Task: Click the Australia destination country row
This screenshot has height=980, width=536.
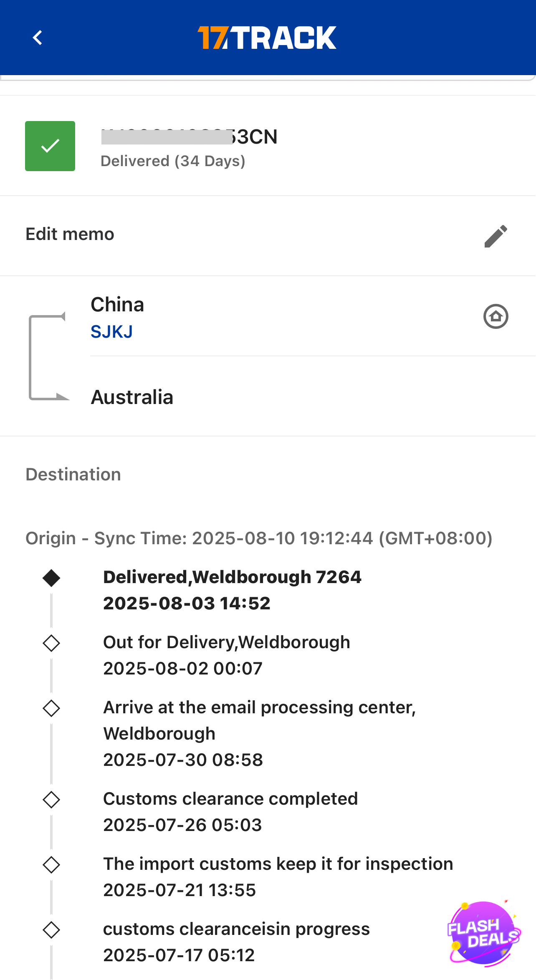Action: click(132, 397)
